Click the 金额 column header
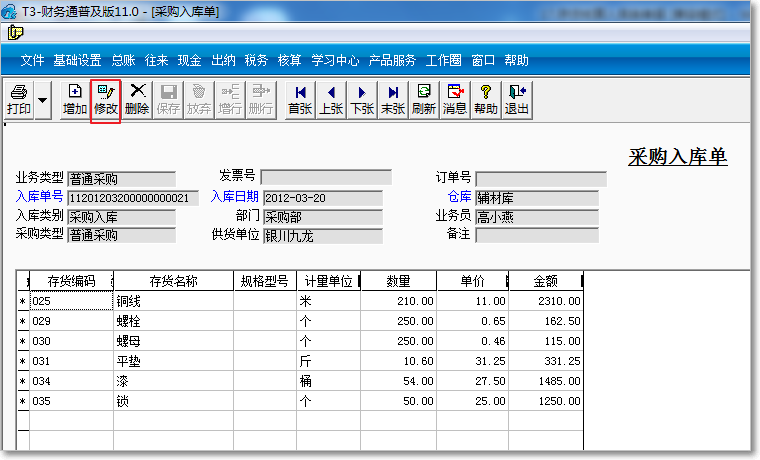Viewport: 760px width, 460px height. pos(546,281)
